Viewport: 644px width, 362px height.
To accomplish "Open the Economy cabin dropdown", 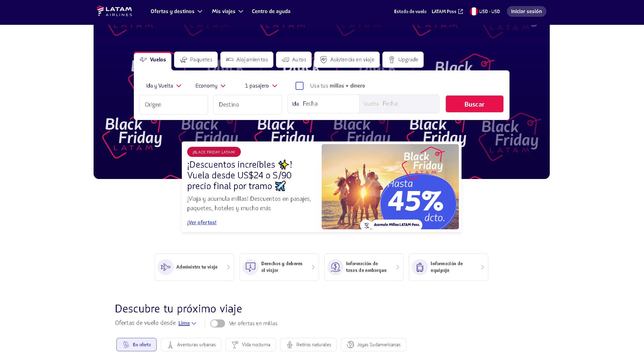I will tap(210, 86).
